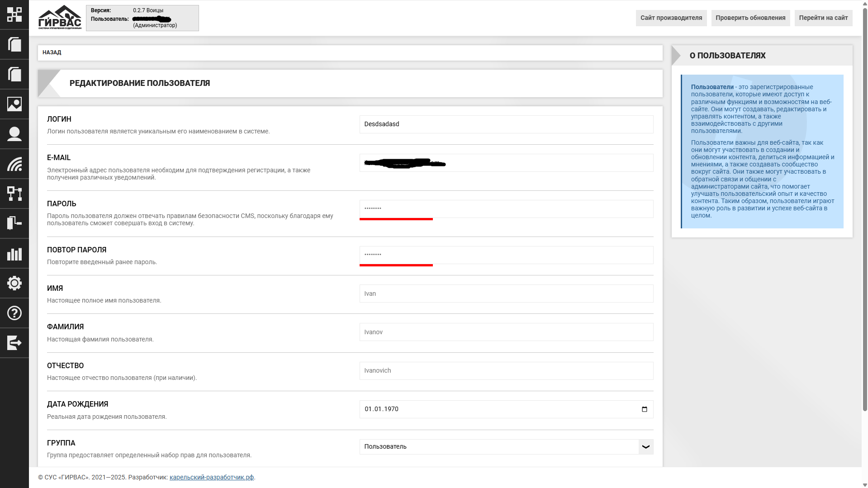Viewport: 868px width, 488px height.
Task: Open the site structure diagram icon
Action: (x=14, y=194)
